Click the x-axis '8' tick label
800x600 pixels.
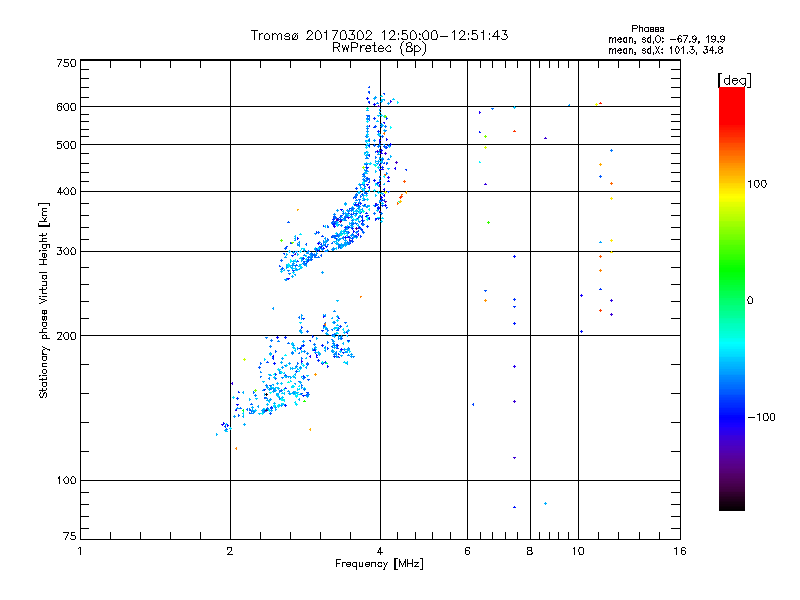pyautogui.click(x=530, y=551)
